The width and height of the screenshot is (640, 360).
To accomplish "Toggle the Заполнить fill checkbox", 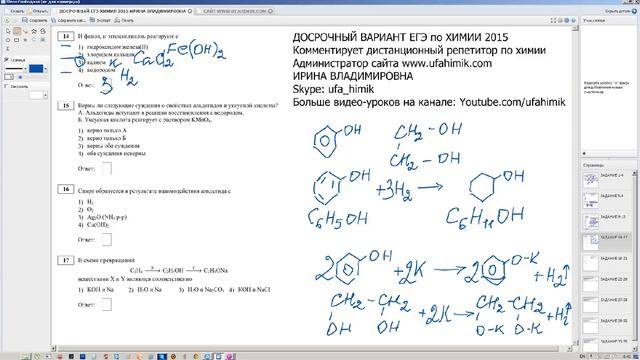I will point(7,86).
